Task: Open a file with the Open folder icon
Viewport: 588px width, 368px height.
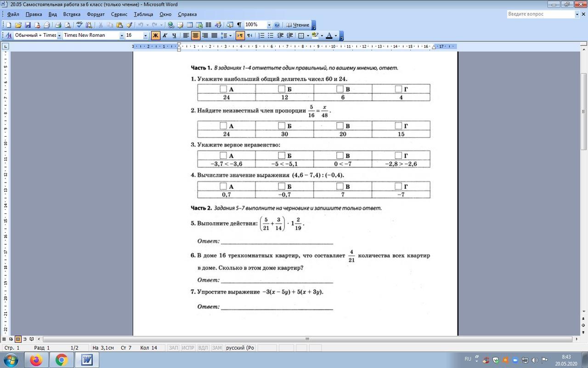Action: point(18,25)
